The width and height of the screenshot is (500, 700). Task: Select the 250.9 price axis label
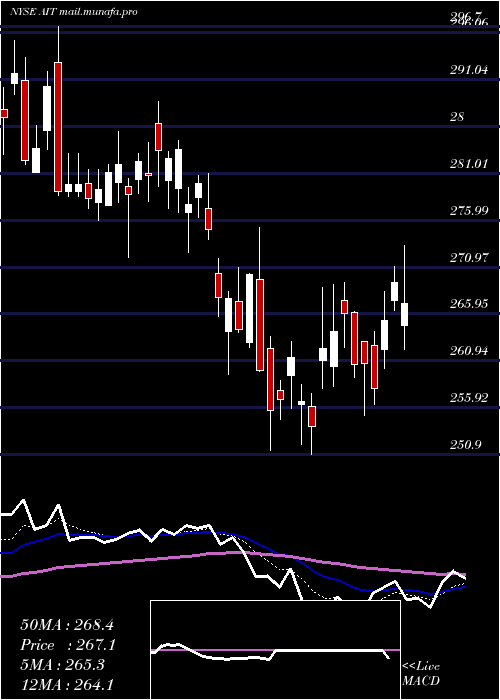tap(466, 445)
